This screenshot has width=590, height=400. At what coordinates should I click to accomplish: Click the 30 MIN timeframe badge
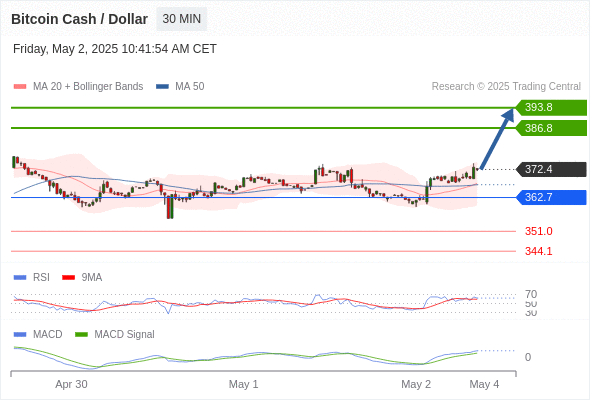click(181, 19)
